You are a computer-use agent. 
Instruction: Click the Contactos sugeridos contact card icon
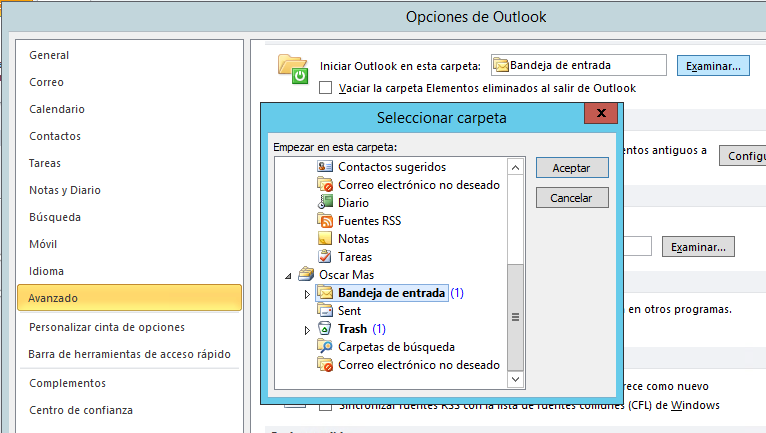point(325,167)
